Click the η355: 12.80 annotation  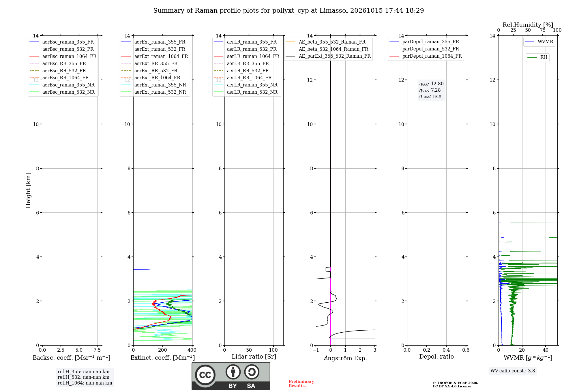pyautogui.click(x=431, y=84)
